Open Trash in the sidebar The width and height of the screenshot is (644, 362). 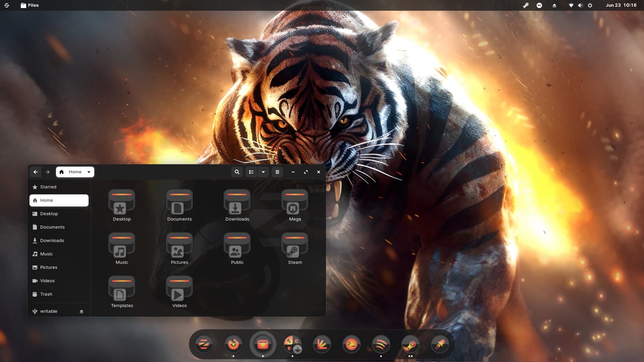pyautogui.click(x=59, y=294)
